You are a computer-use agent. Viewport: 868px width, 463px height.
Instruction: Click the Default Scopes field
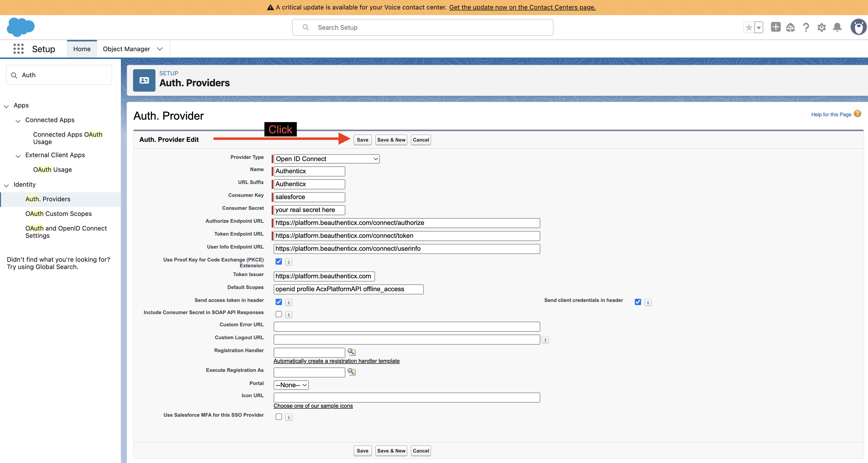pos(348,289)
